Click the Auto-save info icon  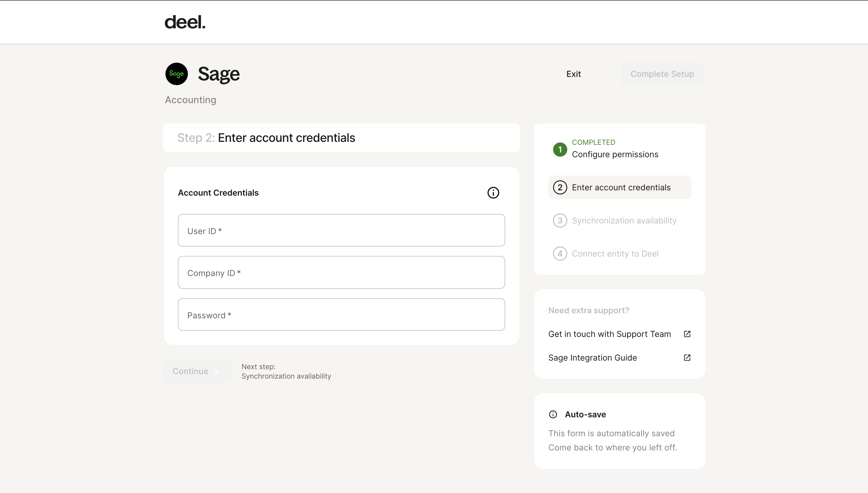click(553, 414)
